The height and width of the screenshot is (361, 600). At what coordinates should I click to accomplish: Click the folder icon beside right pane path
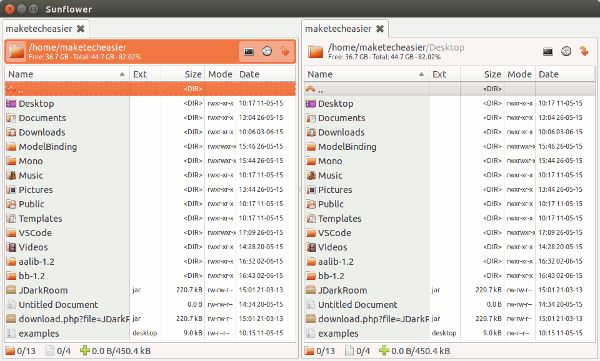click(316, 51)
